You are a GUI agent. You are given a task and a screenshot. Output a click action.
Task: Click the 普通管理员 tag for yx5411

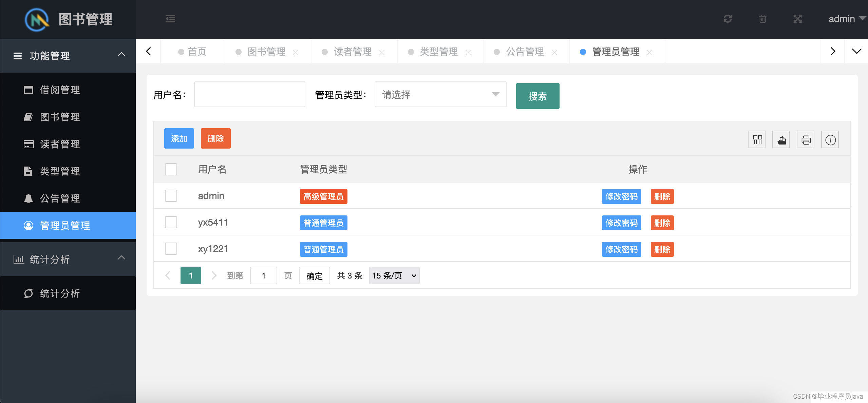point(323,223)
